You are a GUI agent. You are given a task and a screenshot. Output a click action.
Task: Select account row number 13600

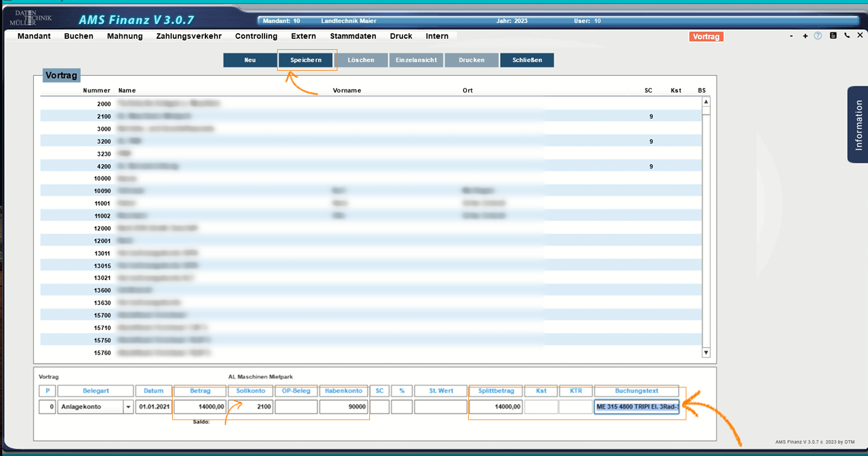point(102,290)
